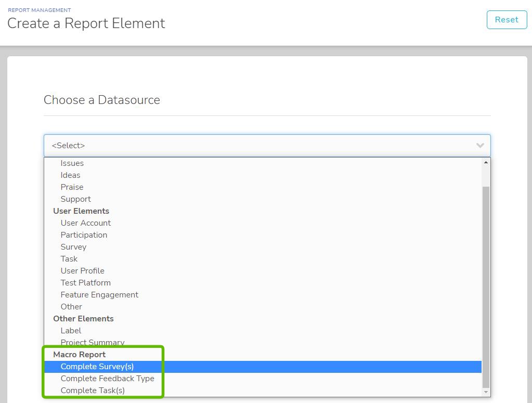Select the Task datasource option
Viewport: 532px width, 403px height.
[x=69, y=259]
